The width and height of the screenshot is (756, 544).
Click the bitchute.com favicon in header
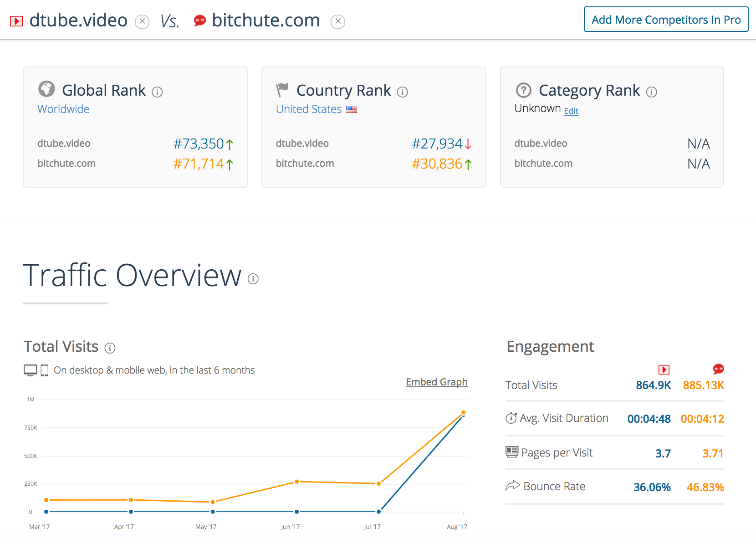click(x=199, y=21)
